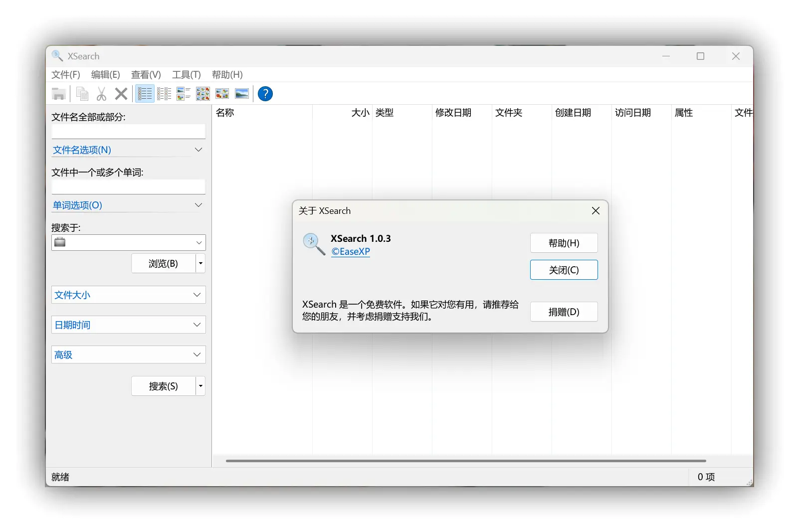Click the magnifier icon in About dialog
799x532 pixels.
click(x=314, y=244)
